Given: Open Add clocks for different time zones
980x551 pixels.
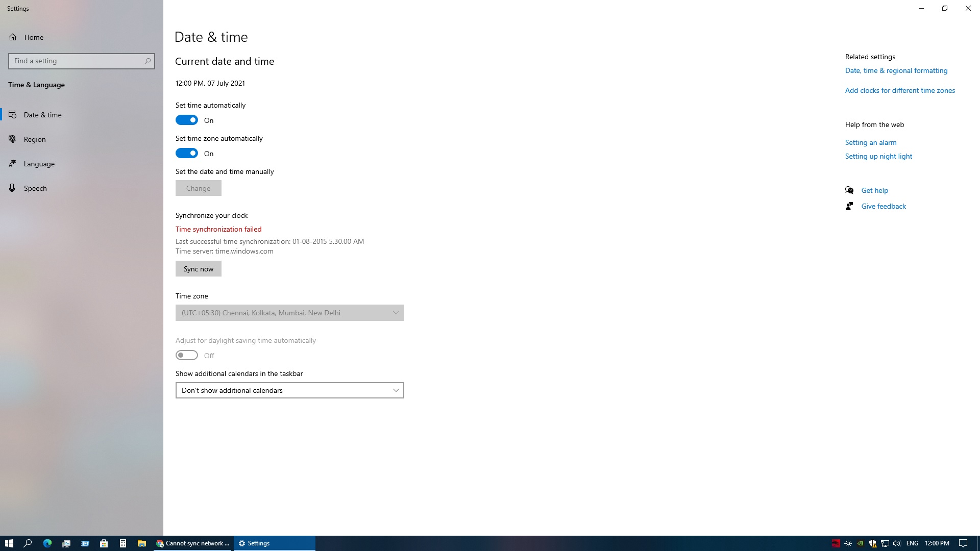Looking at the screenshot, I should (900, 90).
